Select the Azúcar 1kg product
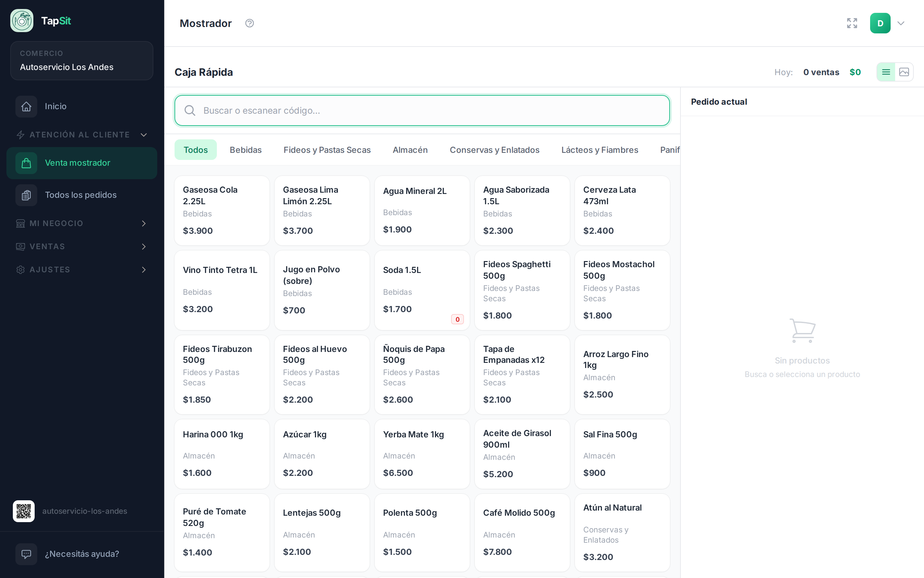Screen dimensions: 924x578 (x=322, y=454)
